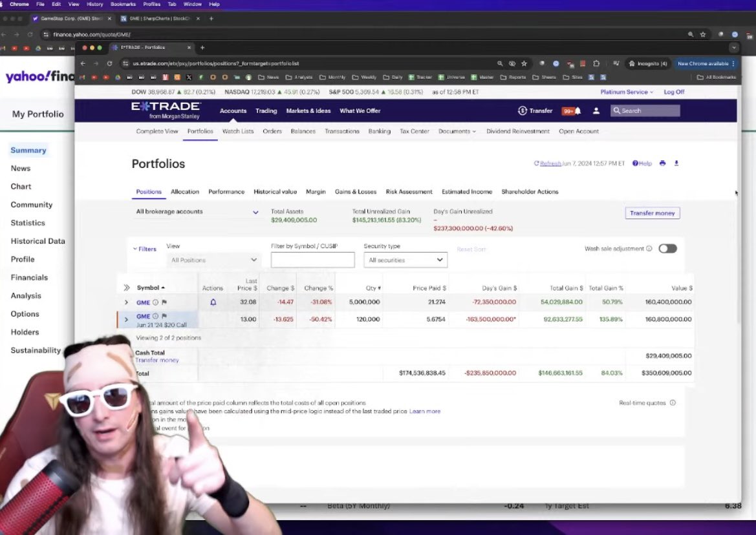Open the Documents dropdown menu
The image size is (756, 535).
click(457, 131)
